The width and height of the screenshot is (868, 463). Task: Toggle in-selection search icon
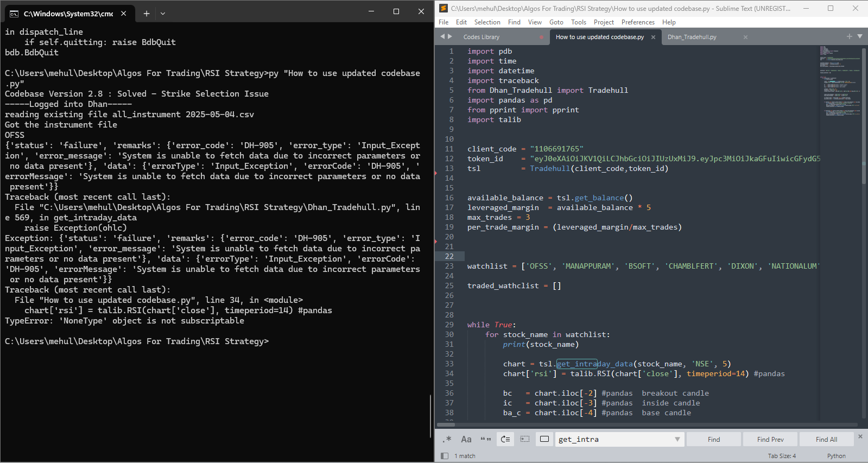point(525,439)
